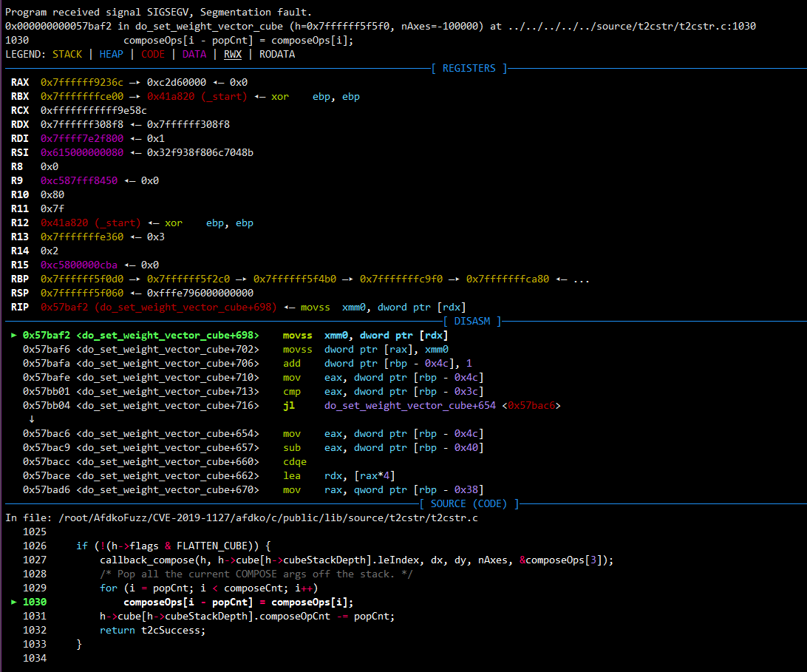Click R13 value 0x7fffffffe360
Image resolution: width=807 pixels, height=672 pixels.
(82, 237)
